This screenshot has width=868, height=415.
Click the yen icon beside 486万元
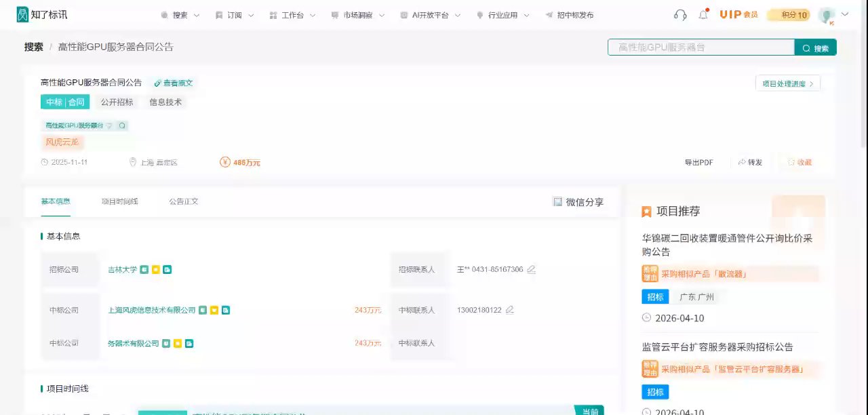[x=224, y=162]
